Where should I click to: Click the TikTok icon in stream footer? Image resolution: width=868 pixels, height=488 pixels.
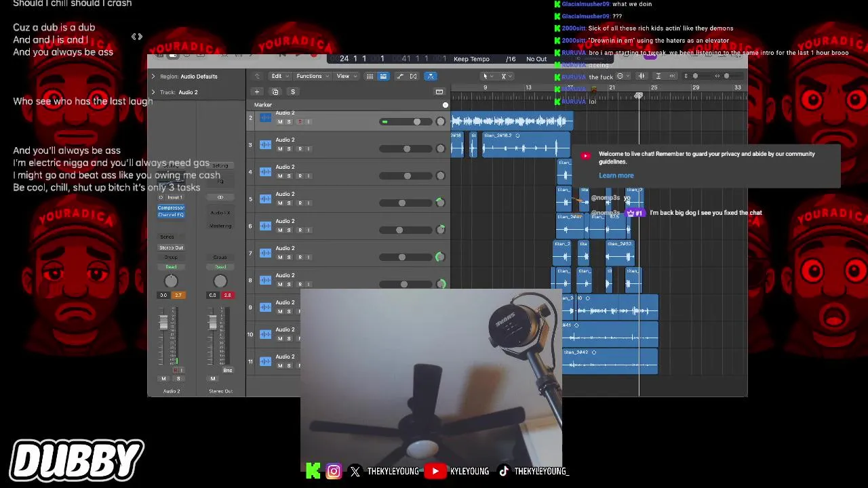[504, 471]
